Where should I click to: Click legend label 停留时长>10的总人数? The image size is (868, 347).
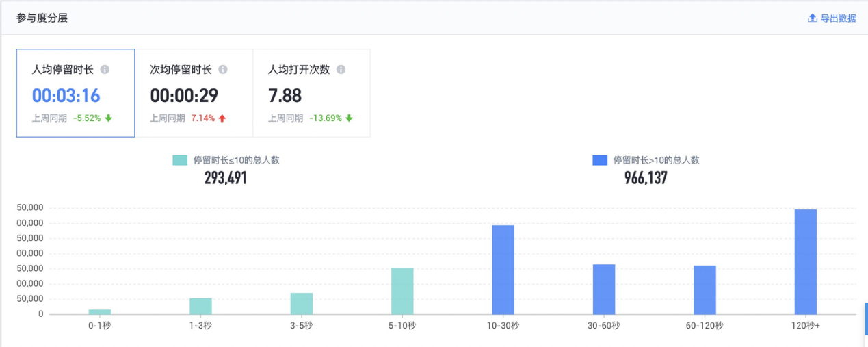(x=657, y=160)
